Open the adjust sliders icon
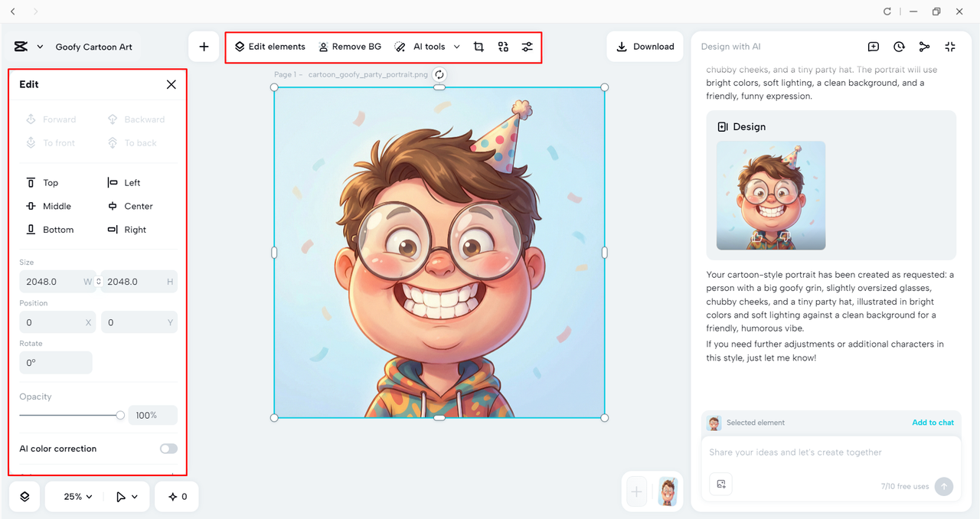Viewport: 980px width, 519px height. point(528,47)
